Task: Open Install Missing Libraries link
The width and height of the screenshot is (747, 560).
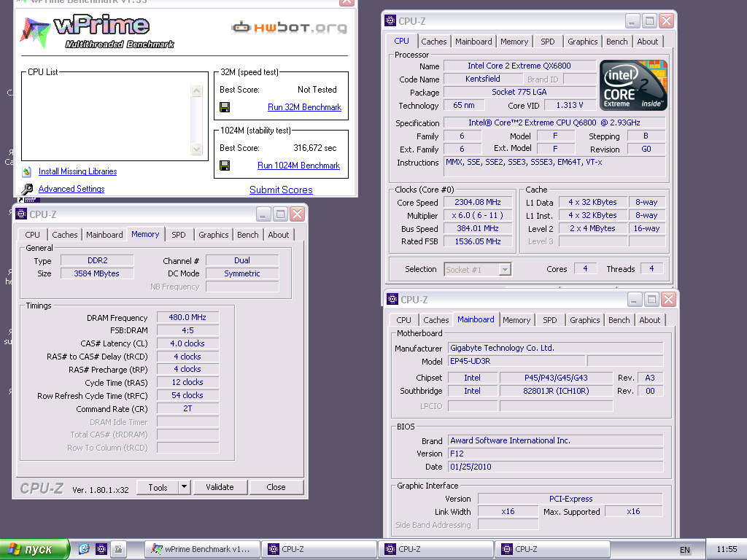Action: pyautogui.click(x=77, y=171)
